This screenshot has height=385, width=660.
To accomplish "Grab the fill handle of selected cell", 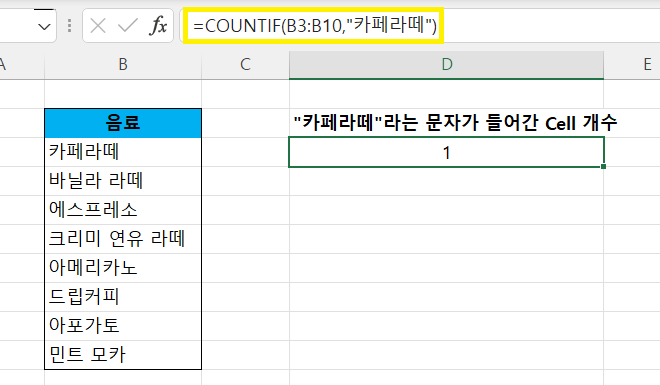I will click(x=604, y=167).
